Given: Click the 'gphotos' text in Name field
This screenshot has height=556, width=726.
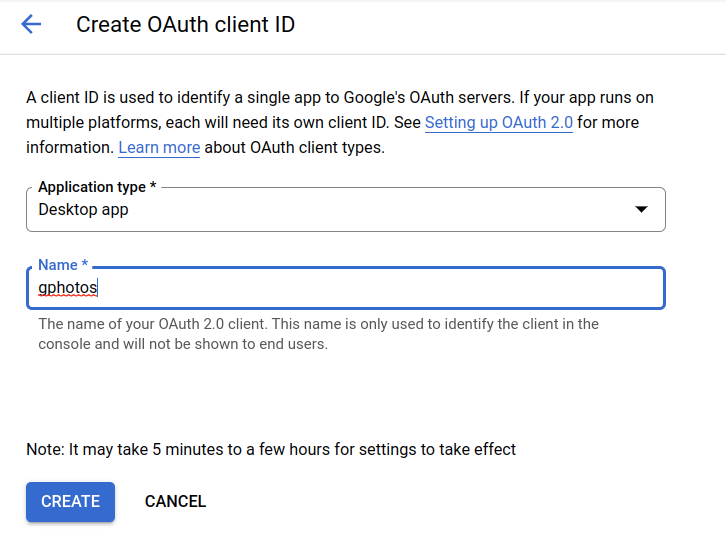Looking at the screenshot, I should (67, 289).
